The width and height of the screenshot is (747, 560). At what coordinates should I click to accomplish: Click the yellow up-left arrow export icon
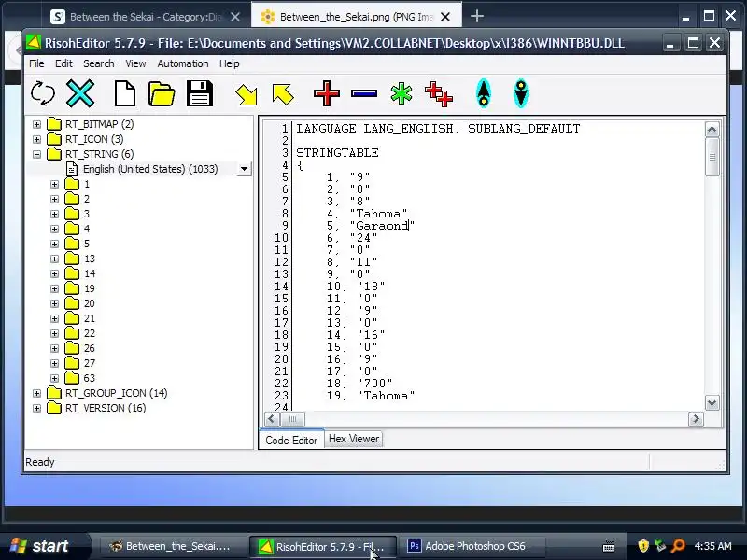(x=283, y=94)
